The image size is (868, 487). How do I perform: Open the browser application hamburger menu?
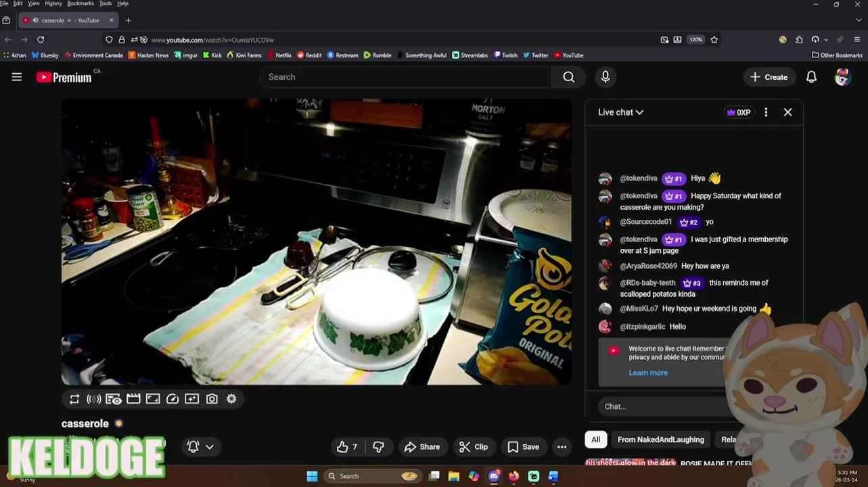(857, 40)
